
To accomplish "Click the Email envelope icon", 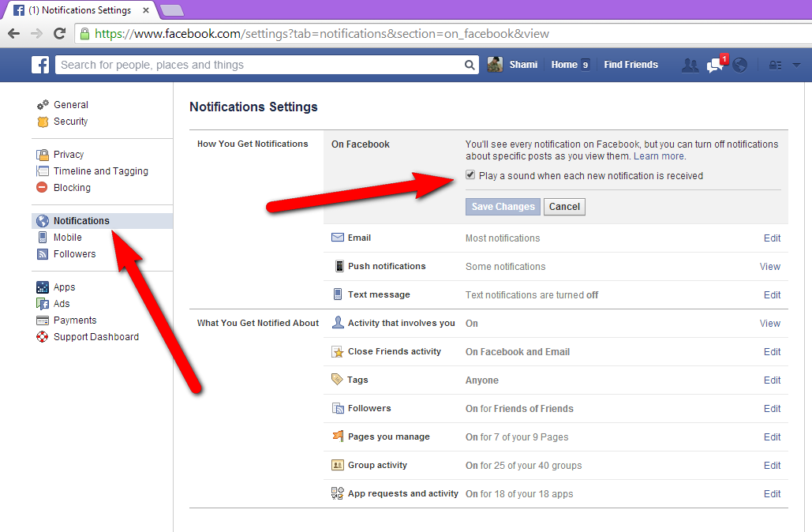I will 338,238.
